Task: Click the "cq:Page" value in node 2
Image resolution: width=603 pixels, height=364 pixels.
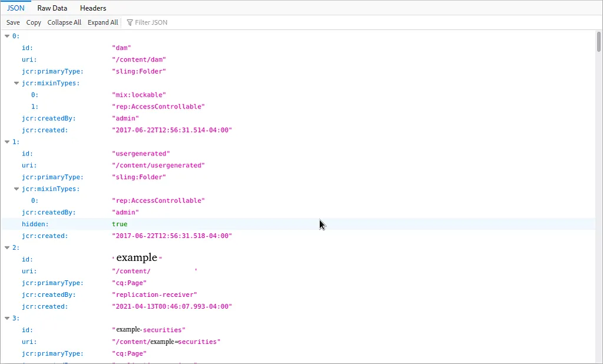Action: pos(129,283)
